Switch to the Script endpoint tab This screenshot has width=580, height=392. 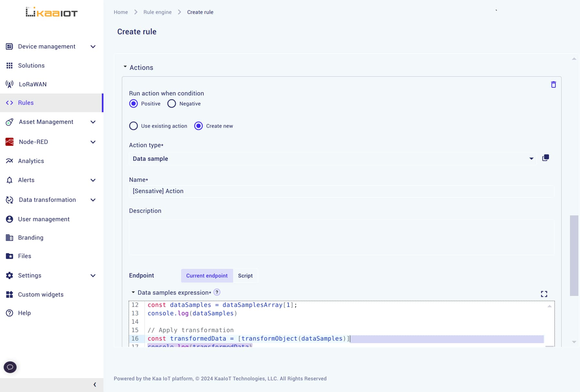tap(245, 276)
